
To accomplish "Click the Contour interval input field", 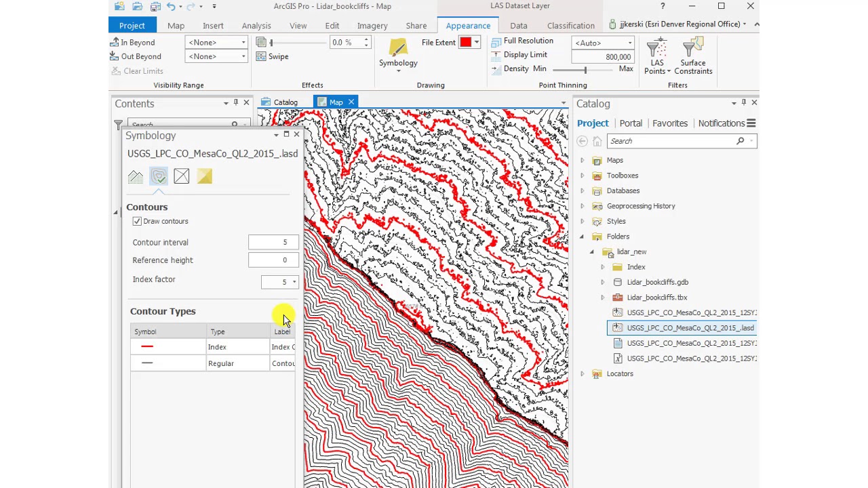I will [273, 242].
